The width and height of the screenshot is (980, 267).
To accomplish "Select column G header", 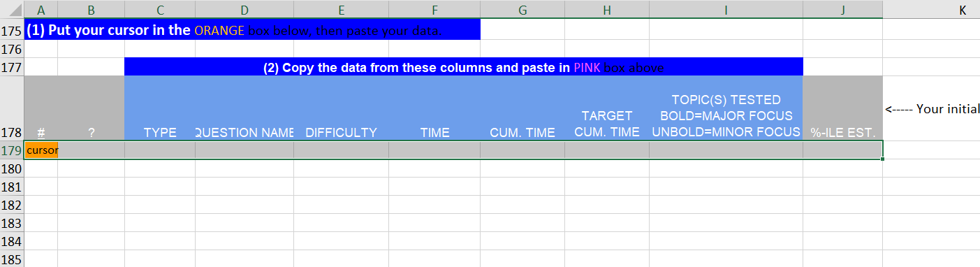I will [522, 10].
